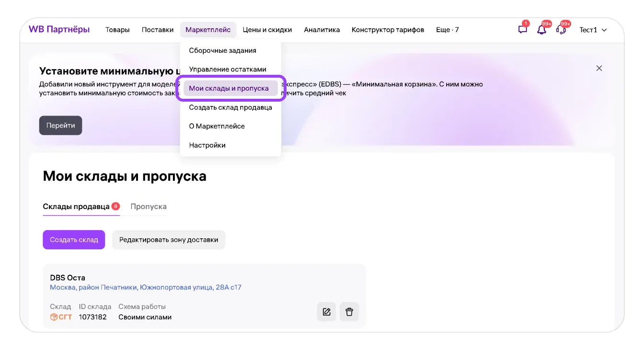The width and height of the screenshot is (644, 350).
Task: Edit the DBS Оста warehouse
Action: point(326,312)
